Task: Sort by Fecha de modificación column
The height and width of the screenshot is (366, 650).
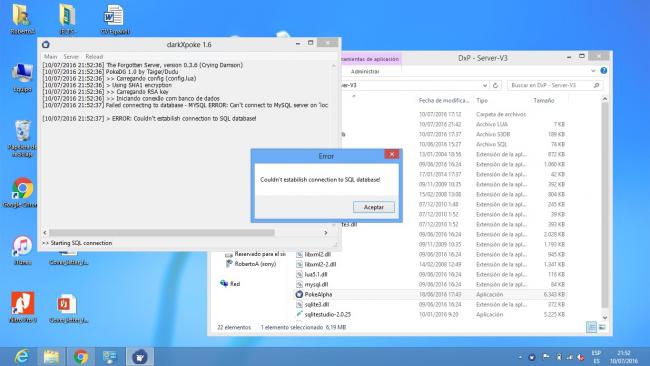Action: (444, 101)
